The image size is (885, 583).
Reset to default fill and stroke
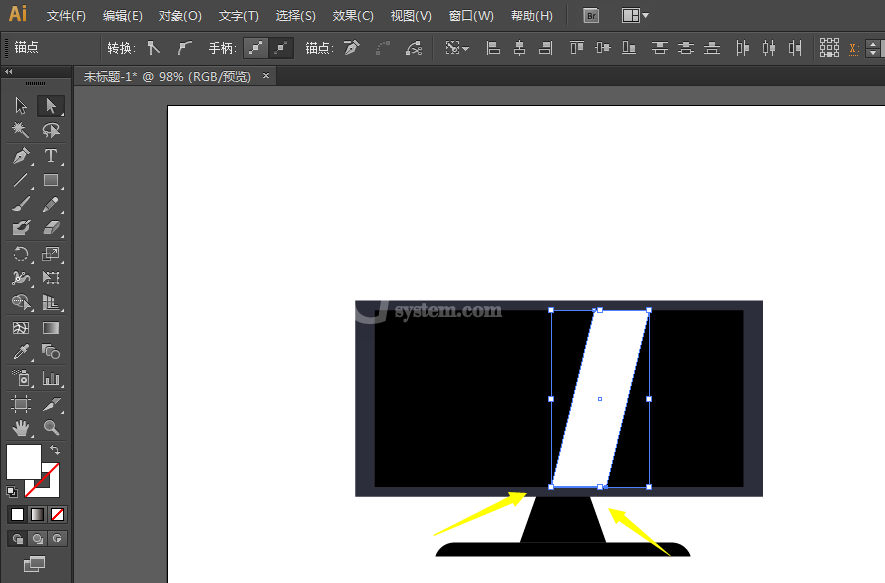[12, 492]
